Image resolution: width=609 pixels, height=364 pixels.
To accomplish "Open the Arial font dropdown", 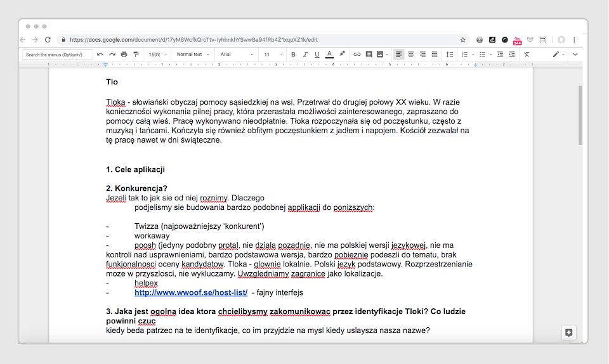I will click(x=237, y=55).
